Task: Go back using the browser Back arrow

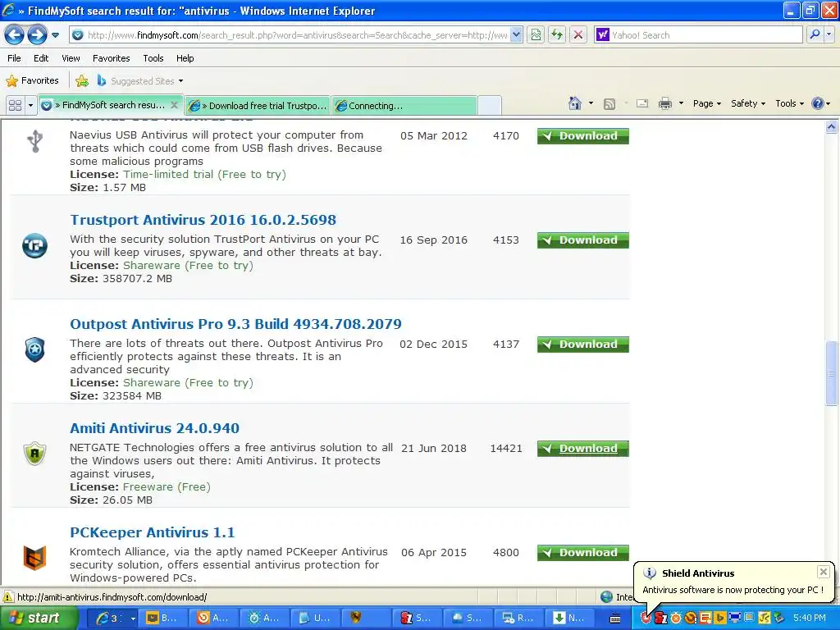Action: pyautogui.click(x=15, y=35)
